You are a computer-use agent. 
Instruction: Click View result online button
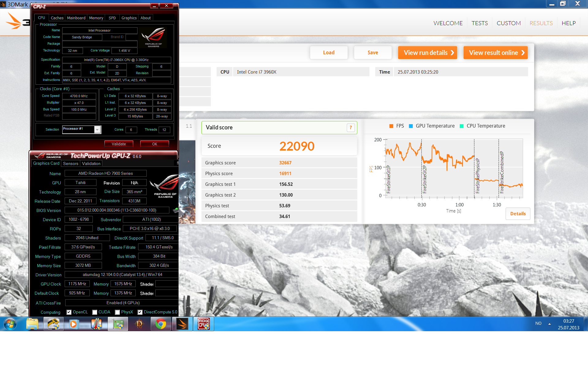(x=496, y=53)
